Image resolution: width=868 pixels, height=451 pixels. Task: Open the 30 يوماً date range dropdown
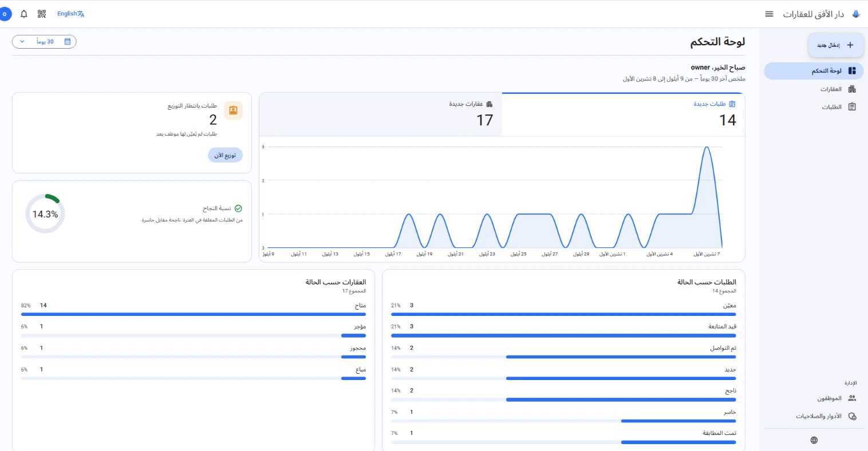[x=44, y=42]
